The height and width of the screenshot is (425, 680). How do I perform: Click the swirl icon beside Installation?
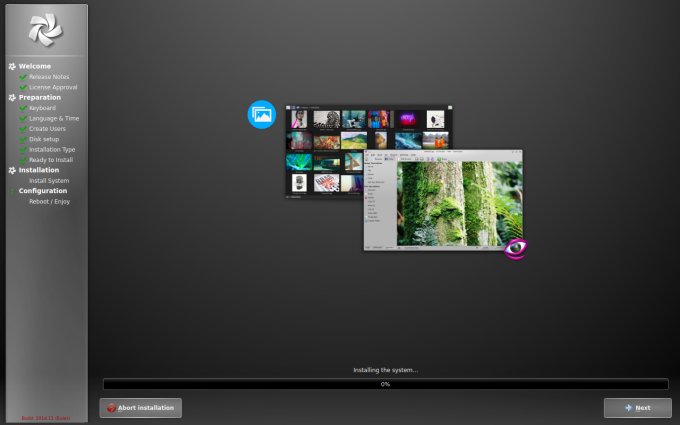click(x=12, y=170)
